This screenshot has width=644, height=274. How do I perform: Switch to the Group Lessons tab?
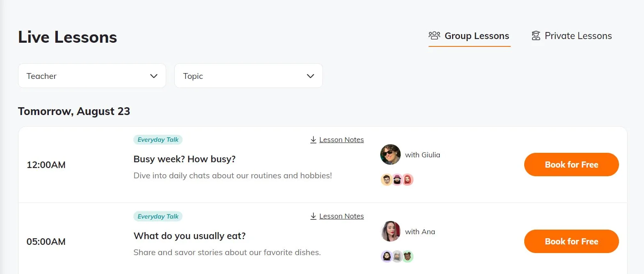[x=477, y=36]
